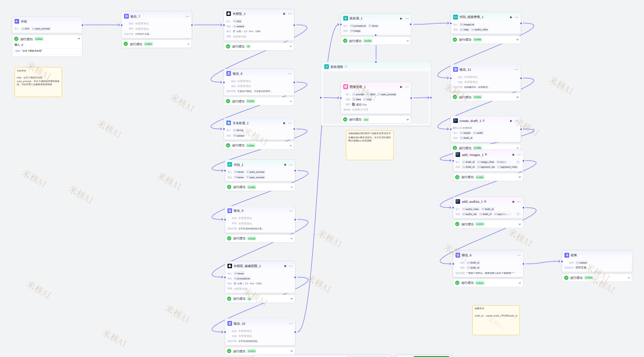This screenshot has height=357, width=644.
Task: Run the add_audios_1 node
Action: 513,202
